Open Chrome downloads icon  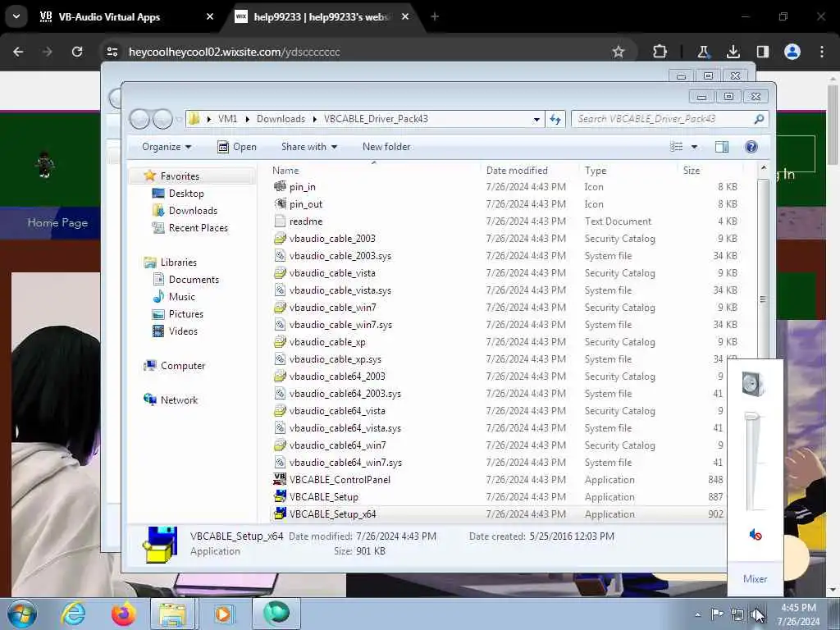point(733,52)
